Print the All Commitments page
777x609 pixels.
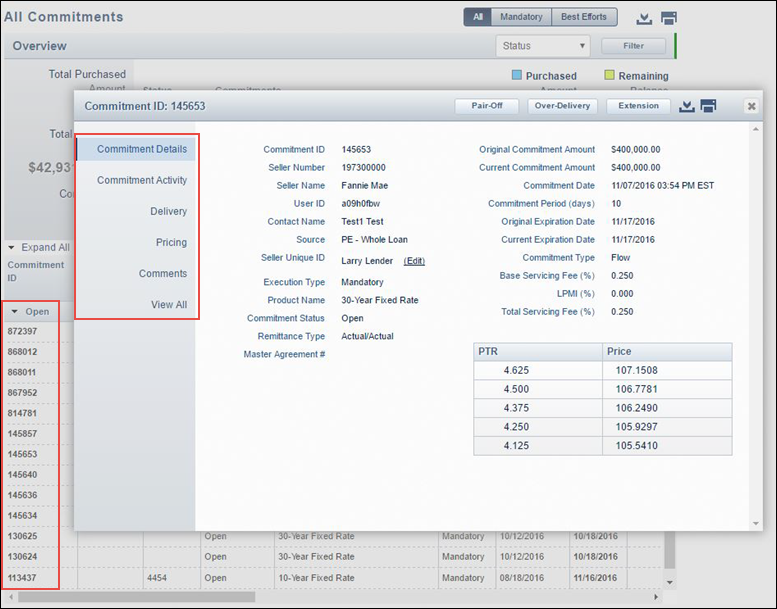pyautogui.click(x=669, y=19)
